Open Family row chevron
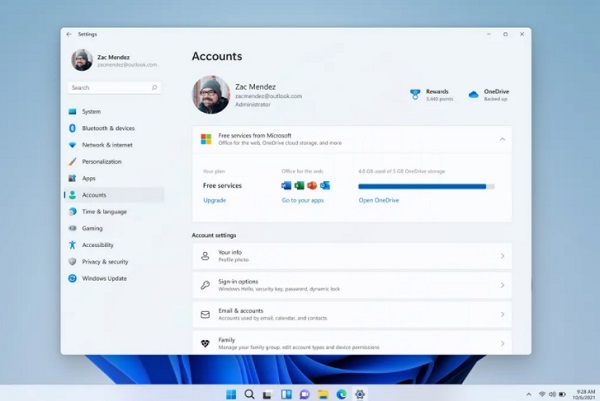The width and height of the screenshot is (600, 401). (x=502, y=344)
